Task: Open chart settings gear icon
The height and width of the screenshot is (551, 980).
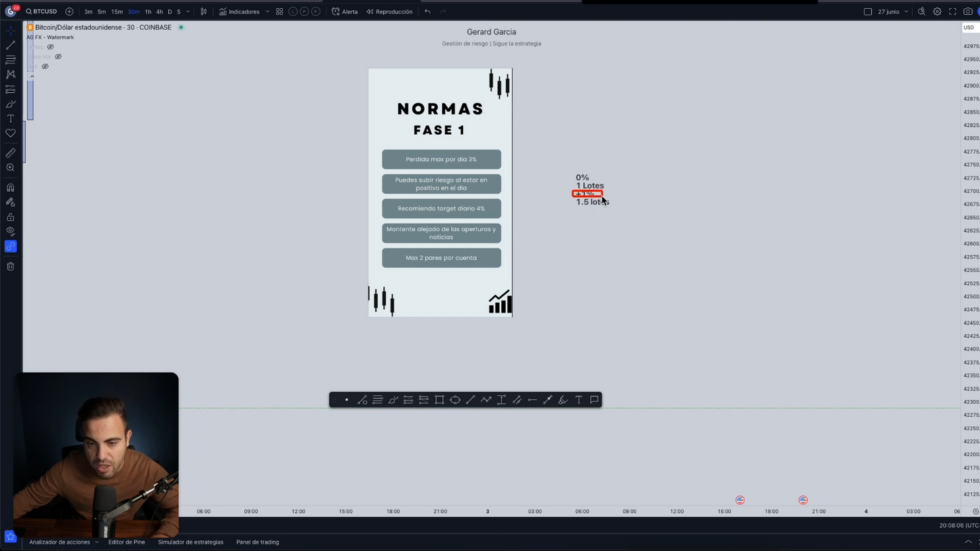Action: [937, 12]
